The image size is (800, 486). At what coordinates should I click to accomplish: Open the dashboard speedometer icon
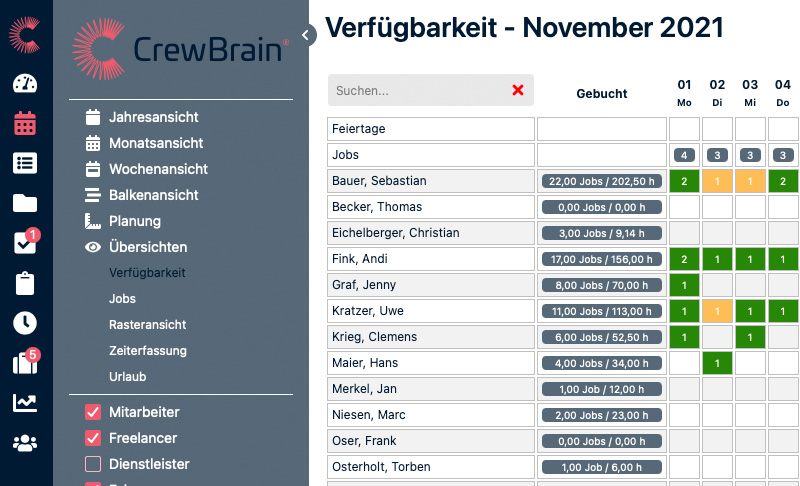[25, 83]
